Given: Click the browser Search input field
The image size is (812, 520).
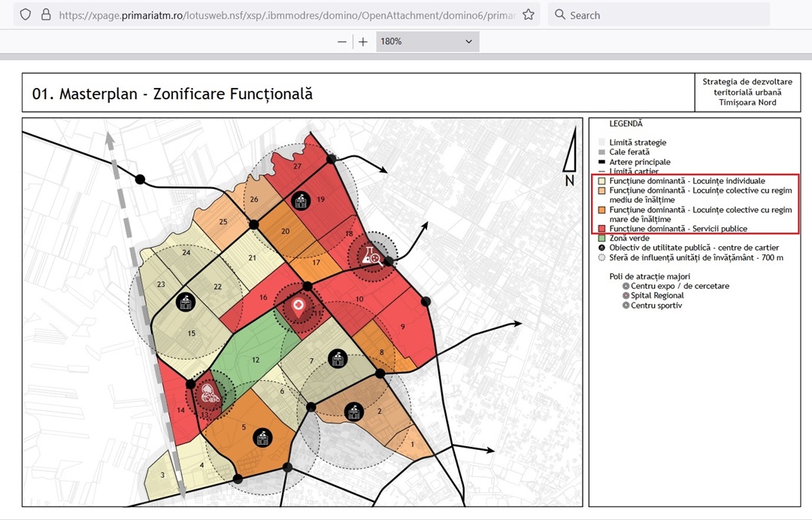Looking at the screenshot, I should pyautogui.click(x=659, y=15).
